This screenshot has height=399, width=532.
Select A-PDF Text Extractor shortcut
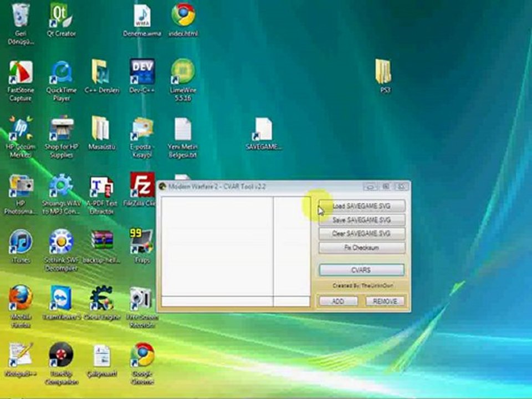101,195
